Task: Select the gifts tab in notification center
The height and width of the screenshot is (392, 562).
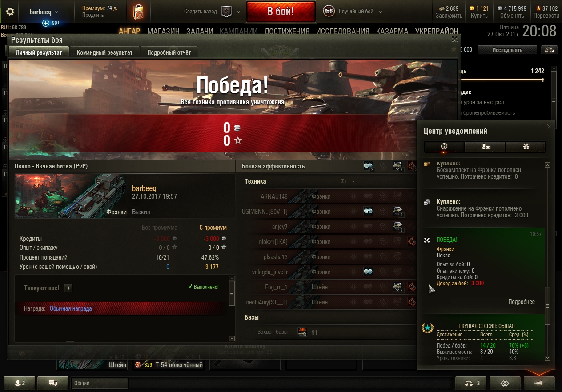Action: pos(526,147)
